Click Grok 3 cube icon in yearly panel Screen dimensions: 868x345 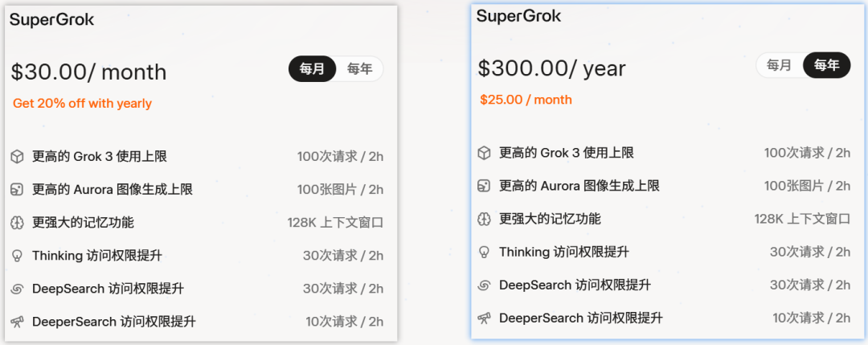click(484, 153)
